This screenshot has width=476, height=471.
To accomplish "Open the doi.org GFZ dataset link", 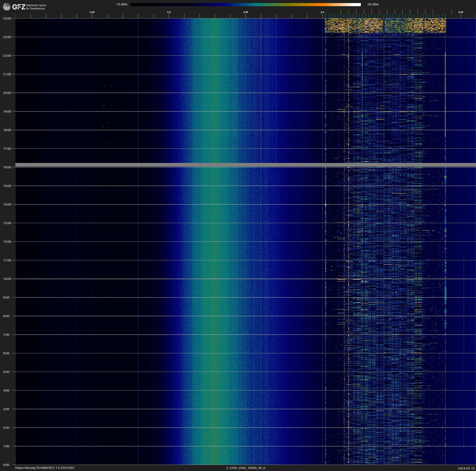I will (x=45, y=468).
